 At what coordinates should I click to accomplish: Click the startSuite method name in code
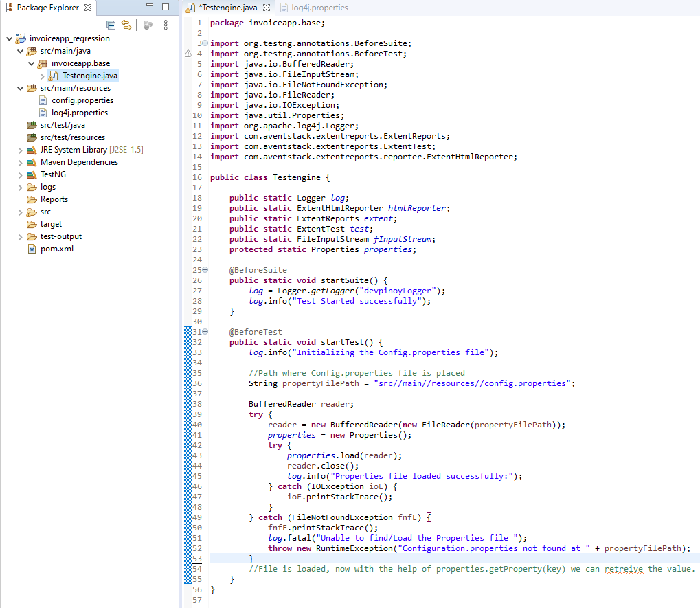click(x=345, y=280)
